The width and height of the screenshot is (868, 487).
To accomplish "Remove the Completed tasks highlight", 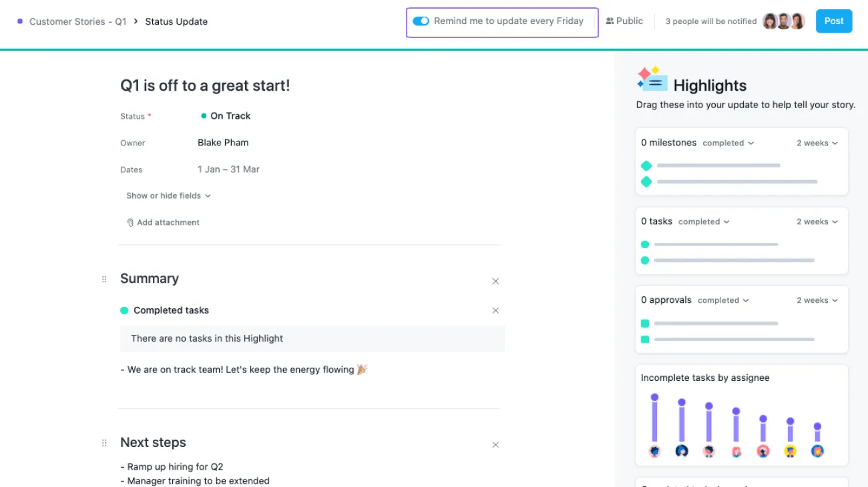I will click(495, 310).
